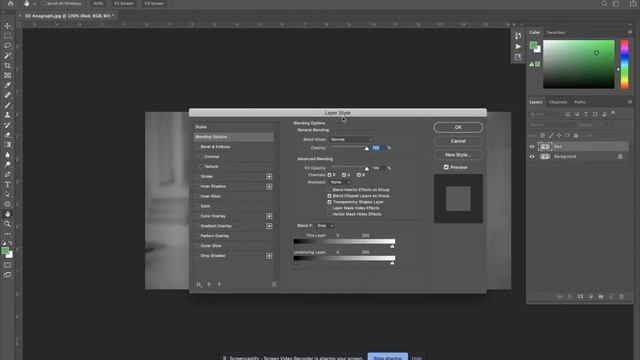Click the New Style button
The width and height of the screenshot is (640, 360).
pyautogui.click(x=458, y=155)
